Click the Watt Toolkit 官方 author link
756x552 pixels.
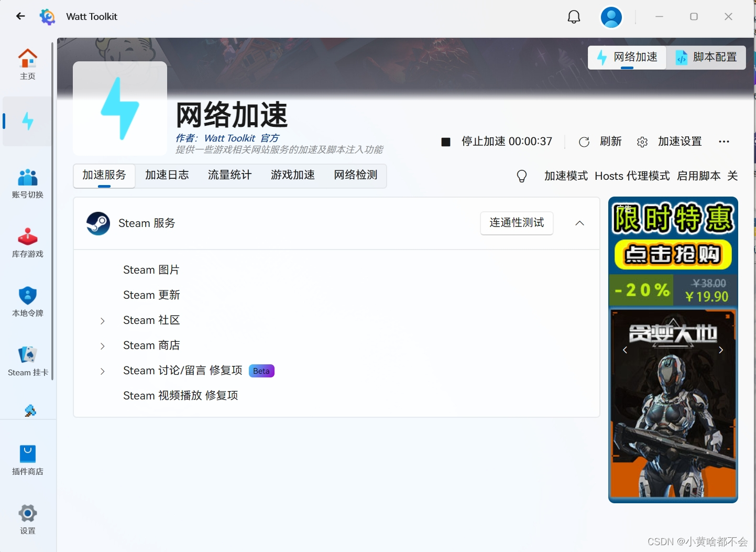tap(242, 138)
